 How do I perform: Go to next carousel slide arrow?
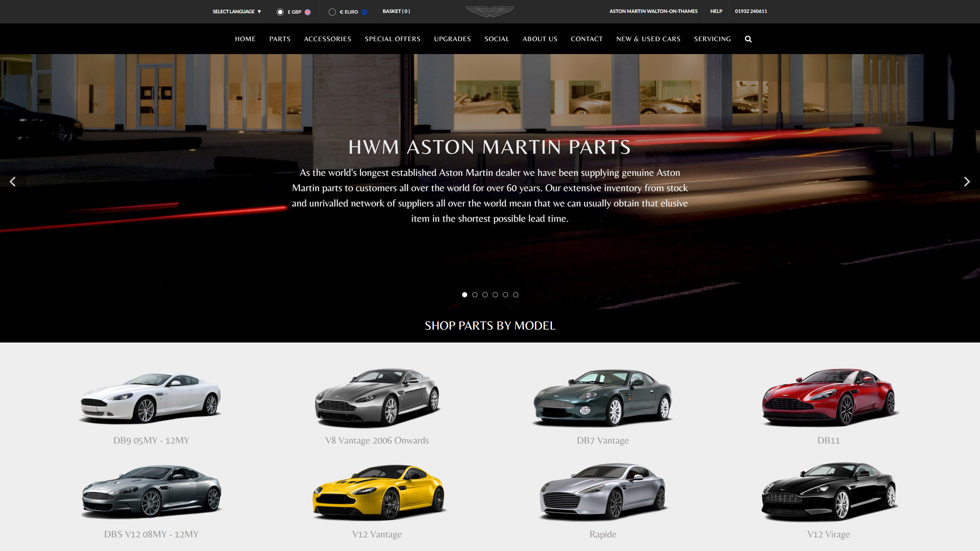point(967,182)
